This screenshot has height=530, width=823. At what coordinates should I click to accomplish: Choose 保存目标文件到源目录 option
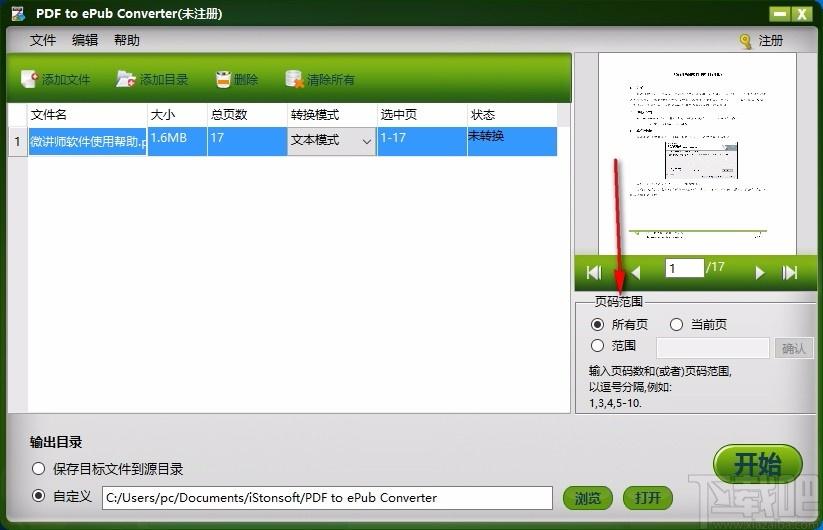[38, 469]
